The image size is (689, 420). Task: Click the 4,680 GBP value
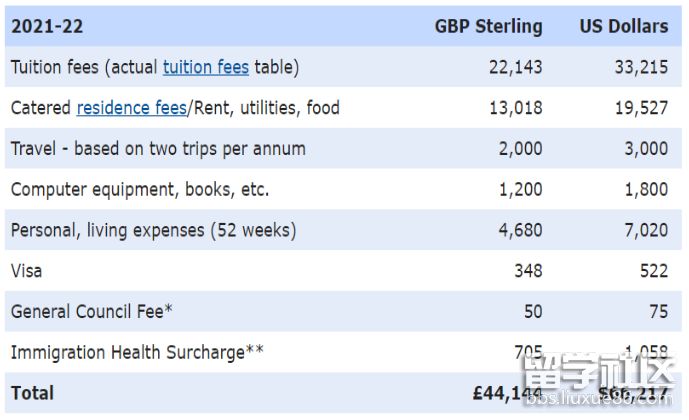(520, 230)
